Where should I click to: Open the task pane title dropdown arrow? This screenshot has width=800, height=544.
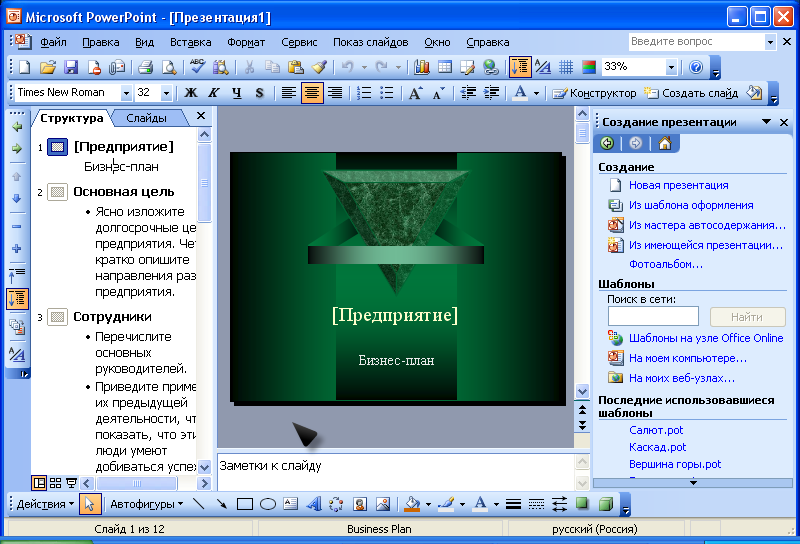[766, 122]
